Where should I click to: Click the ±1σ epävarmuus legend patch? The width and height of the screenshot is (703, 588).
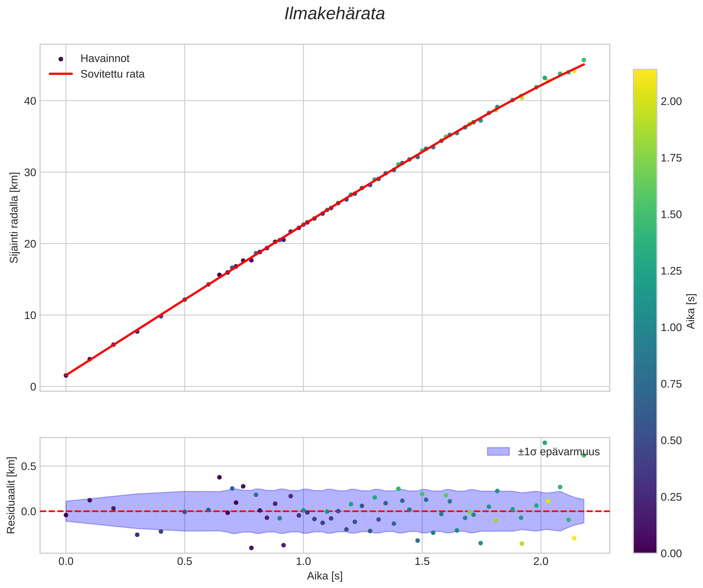pyautogui.click(x=498, y=451)
